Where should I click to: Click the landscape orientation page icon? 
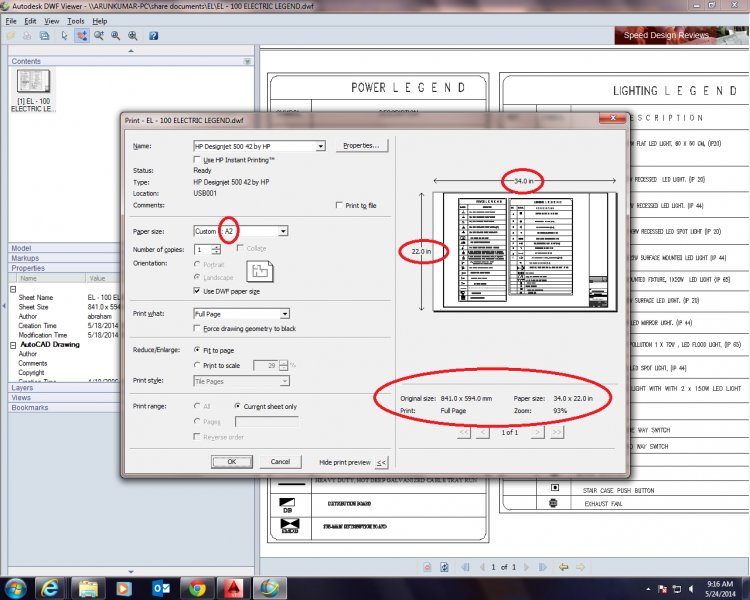(260, 271)
